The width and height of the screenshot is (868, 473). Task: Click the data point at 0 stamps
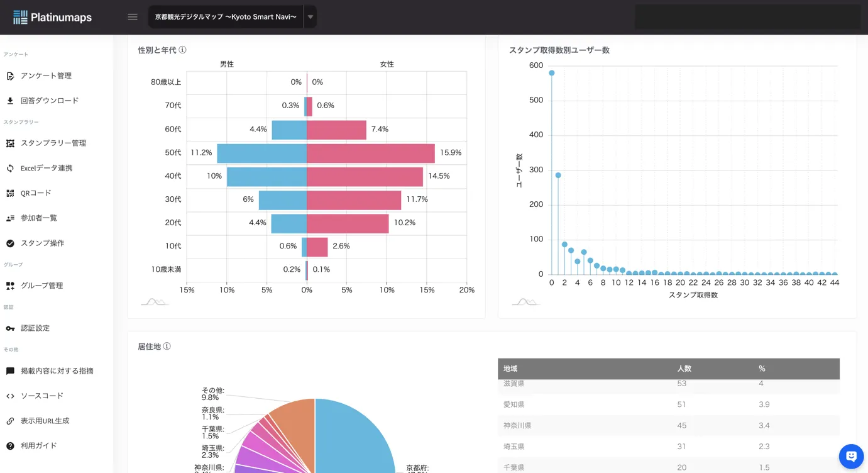coord(551,73)
